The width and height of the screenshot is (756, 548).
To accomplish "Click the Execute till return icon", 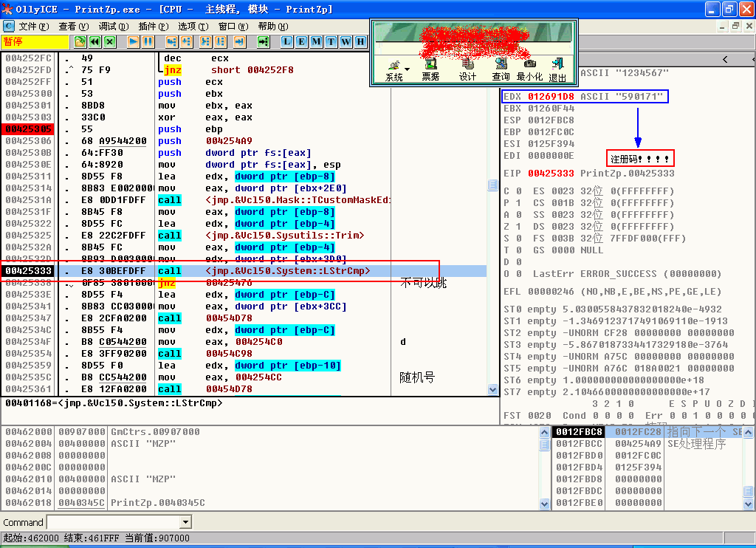I will pyautogui.click(x=240, y=42).
